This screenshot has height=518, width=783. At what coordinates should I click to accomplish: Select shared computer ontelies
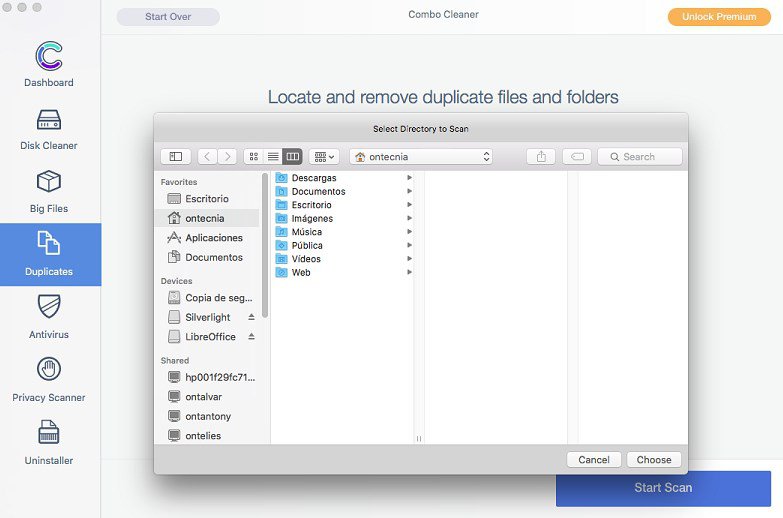point(207,436)
